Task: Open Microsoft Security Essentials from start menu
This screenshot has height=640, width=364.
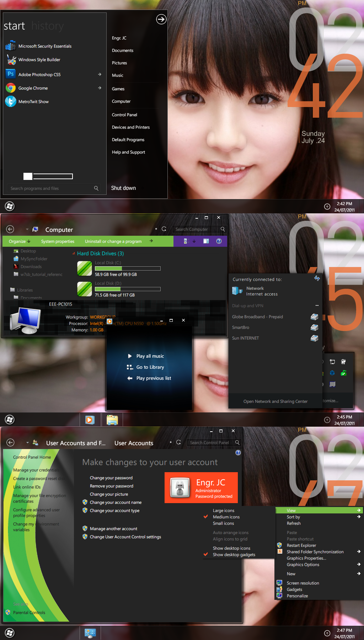Action: tap(45, 46)
